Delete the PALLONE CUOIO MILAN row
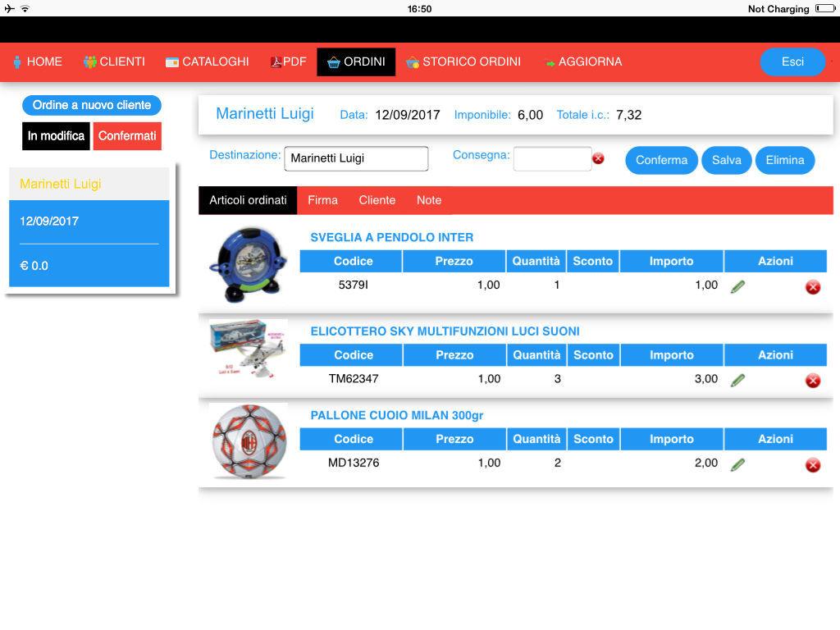 pyautogui.click(x=813, y=465)
